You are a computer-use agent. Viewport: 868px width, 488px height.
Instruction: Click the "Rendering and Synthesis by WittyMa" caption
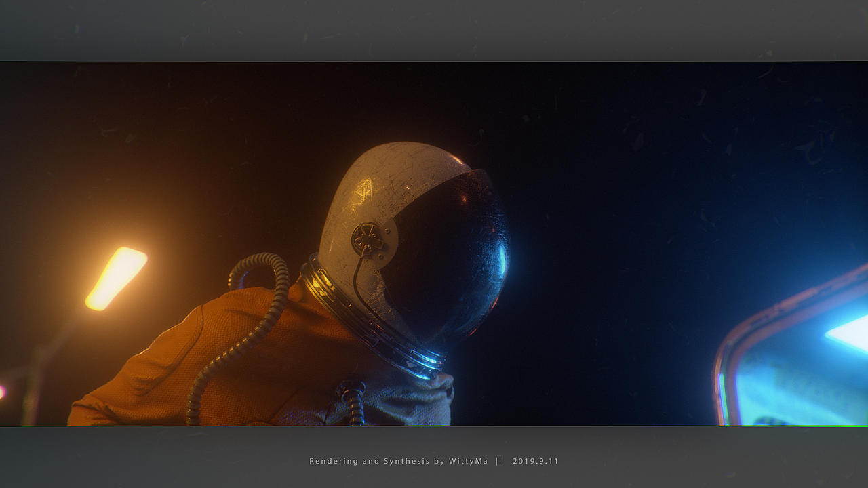398,461
